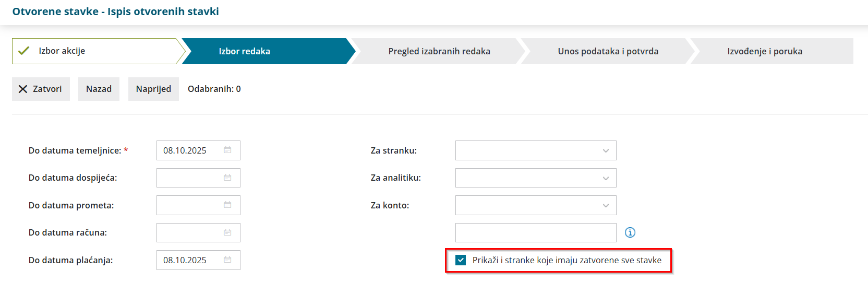The image size is (868, 293).
Task: Click the blue info icon
Action: tap(630, 232)
